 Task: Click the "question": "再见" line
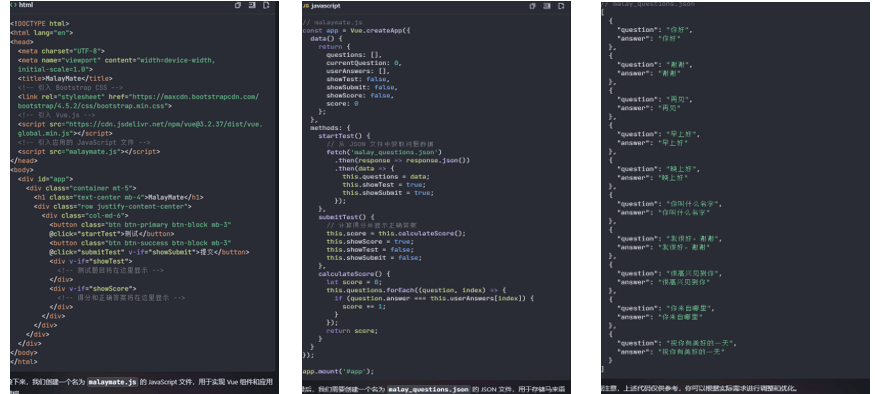655,99
